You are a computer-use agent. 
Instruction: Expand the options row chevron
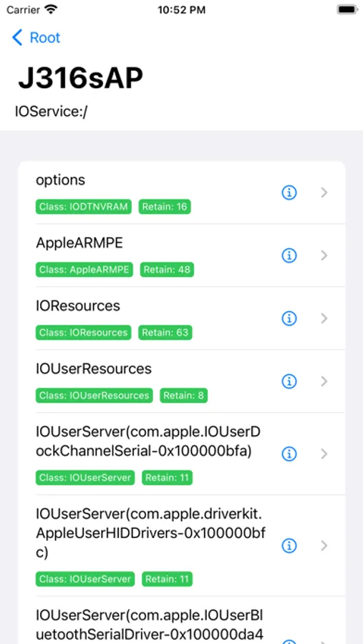click(324, 192)
